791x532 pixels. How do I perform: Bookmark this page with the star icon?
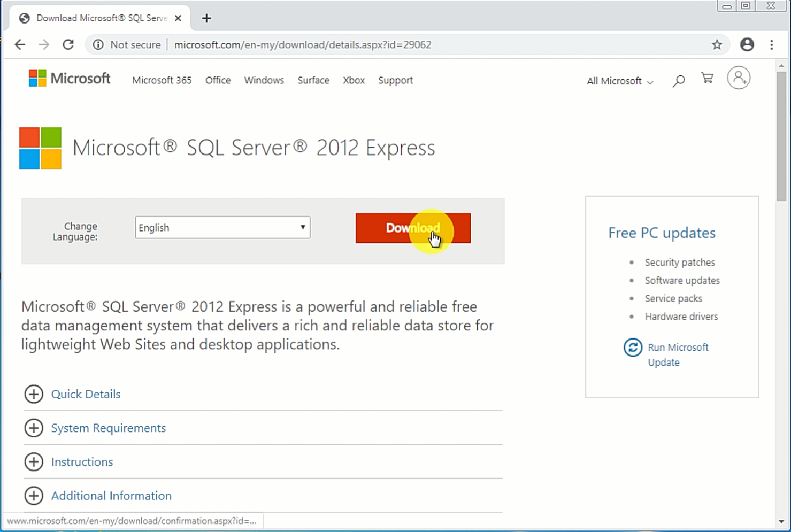(717, 45)
